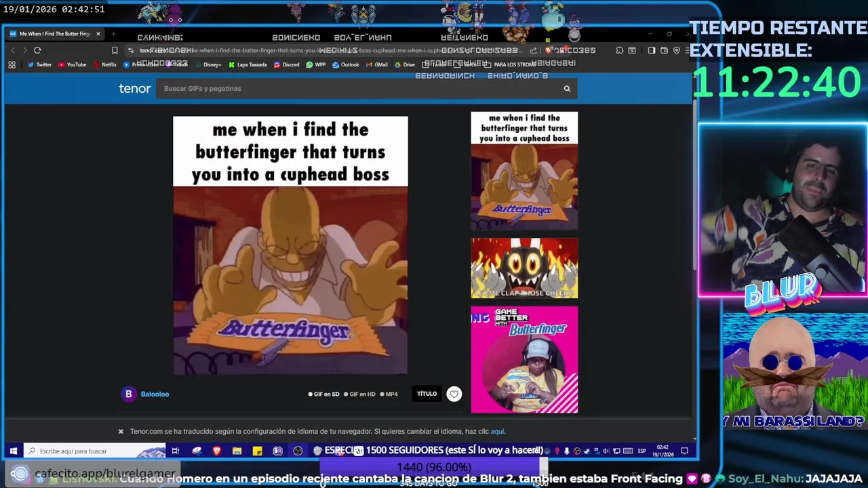Viewport: 868px width, 488px height.
Task: Click the taskbar clock showing 02:42
Action: (x=663, y=451)
